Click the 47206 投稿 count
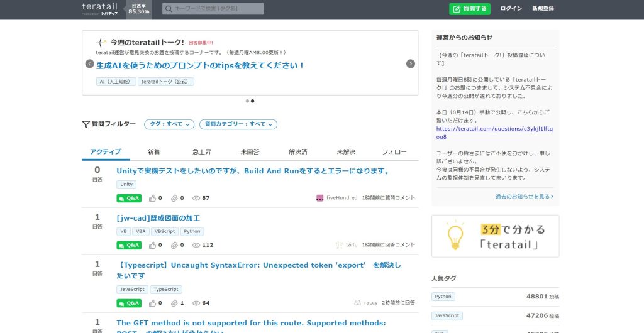 [x=543, y=316]
